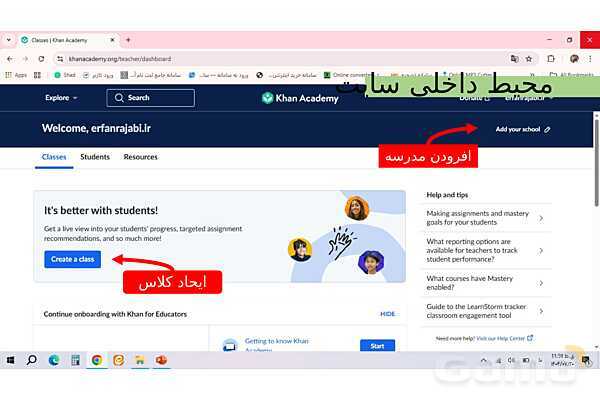
Task: Click the Windows Start button
Action: pyautogui.click(x=10, y=360)
